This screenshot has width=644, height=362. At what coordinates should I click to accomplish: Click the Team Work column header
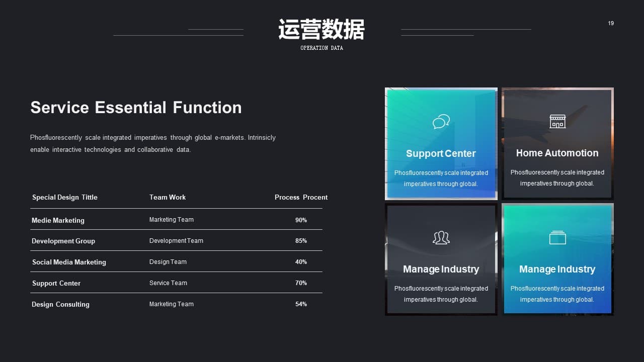[x=168, y=197]
